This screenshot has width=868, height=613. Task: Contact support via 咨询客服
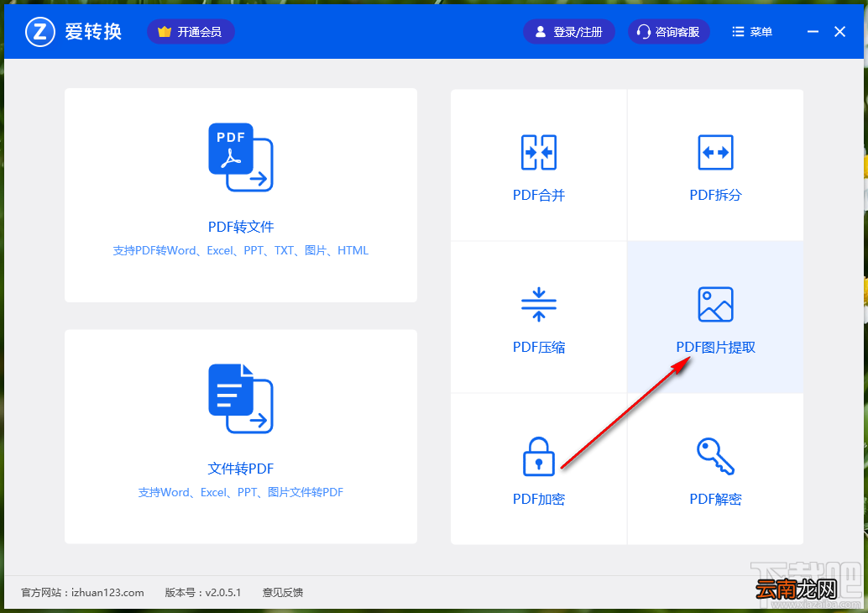coord(669,32)
